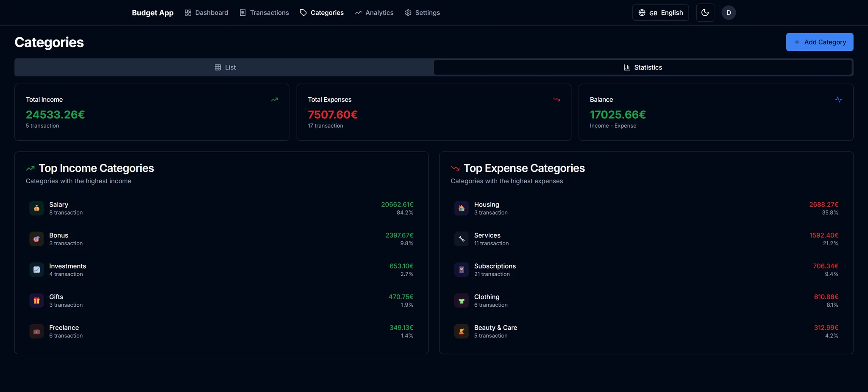Viewport: 868px width, 392px height.
Task: Click the Beauty & Care amount 312.99€
Action: (x=826, y=328)
